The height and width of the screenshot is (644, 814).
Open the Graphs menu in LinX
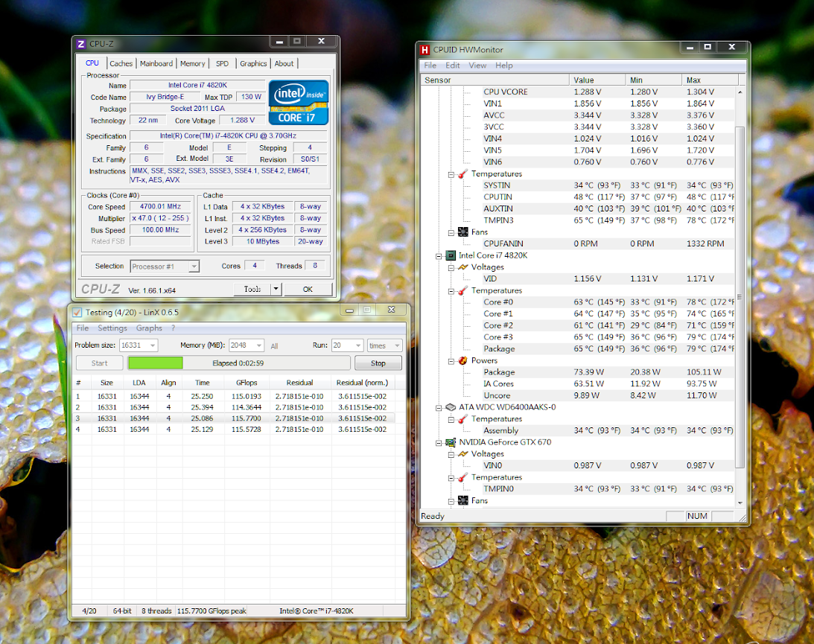[149, 328]
